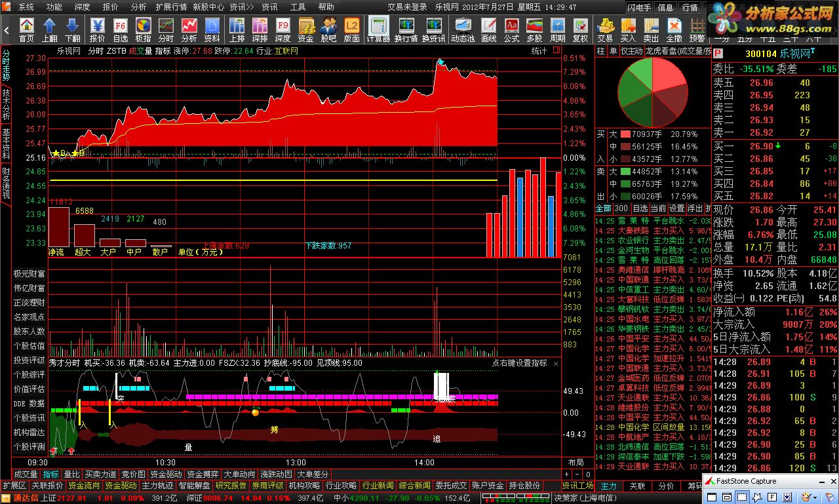
Task: Click the 深排 Shenzhen ranking icon
Action: point(260,30)
